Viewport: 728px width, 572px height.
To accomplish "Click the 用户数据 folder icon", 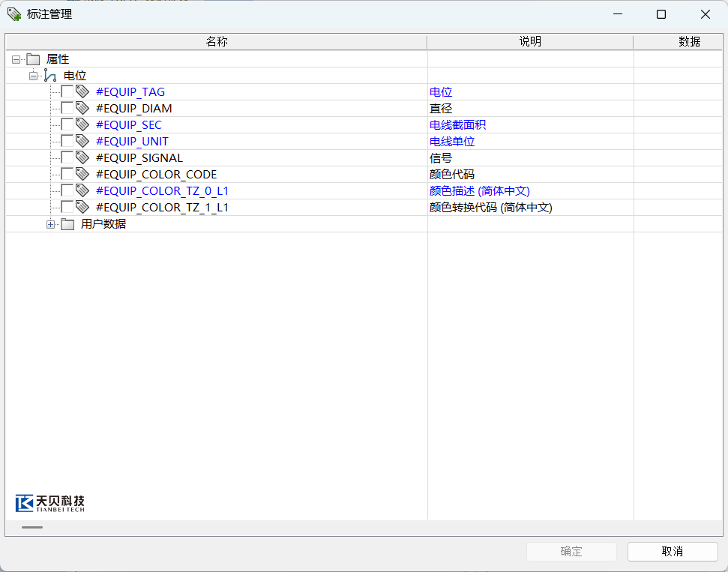I will pos(67,223).
